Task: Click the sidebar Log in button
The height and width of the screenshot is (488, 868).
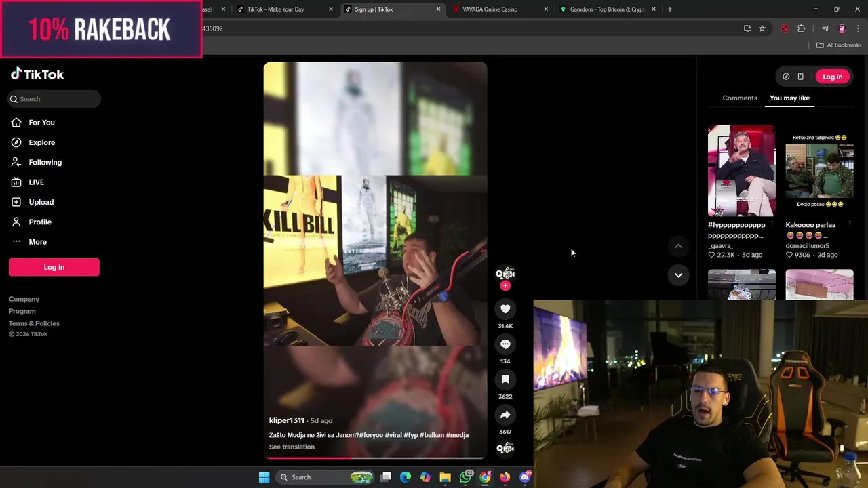Action: coord(54,267)
